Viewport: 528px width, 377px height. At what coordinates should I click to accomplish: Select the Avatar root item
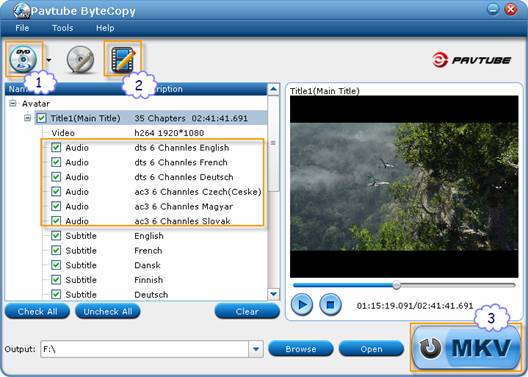(36, 103)
